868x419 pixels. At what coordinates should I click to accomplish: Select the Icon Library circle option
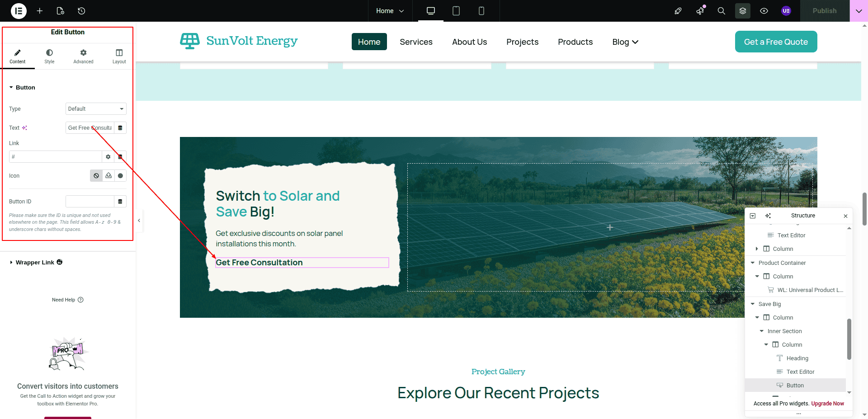click(120, 176)
